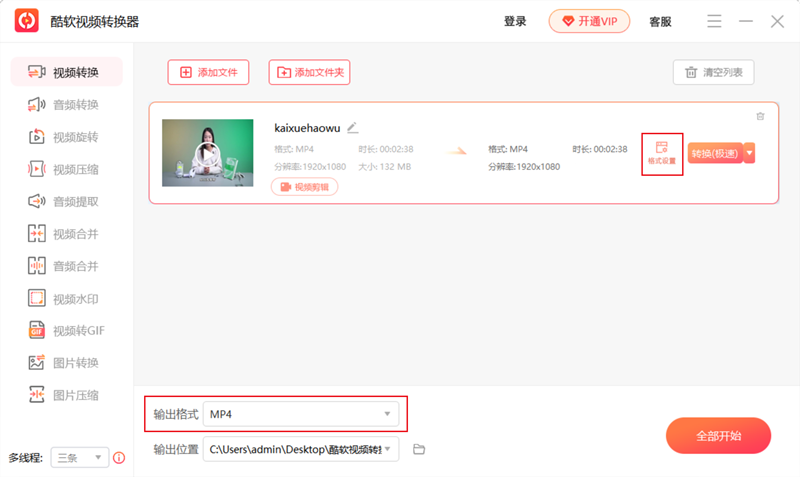Start all conversions with 全部开始
This screenshot has height=477, width=800.
click(x=718, y=436)
